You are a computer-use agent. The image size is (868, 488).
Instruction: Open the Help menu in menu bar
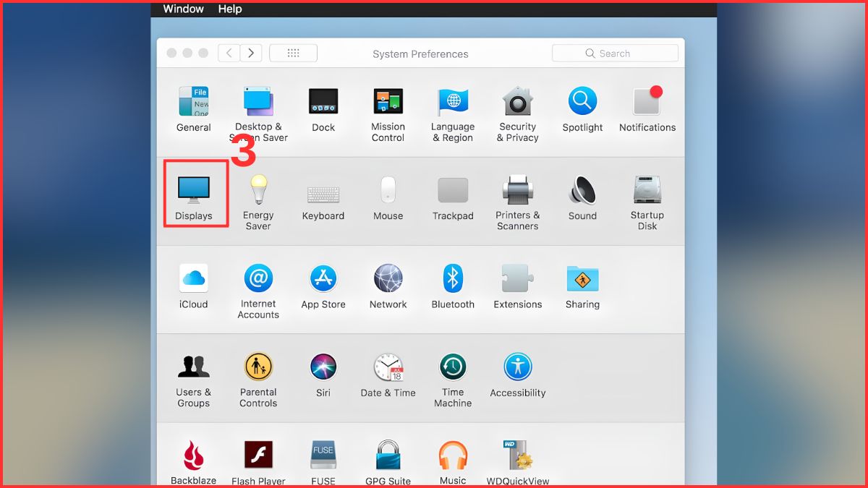230,9
